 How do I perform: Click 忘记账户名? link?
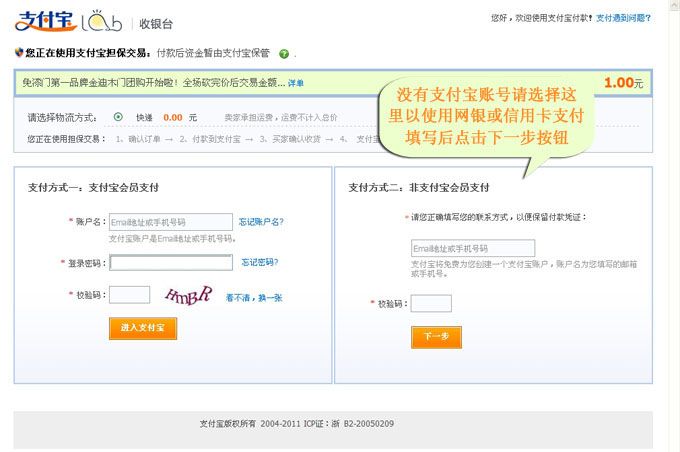point(261,222)
